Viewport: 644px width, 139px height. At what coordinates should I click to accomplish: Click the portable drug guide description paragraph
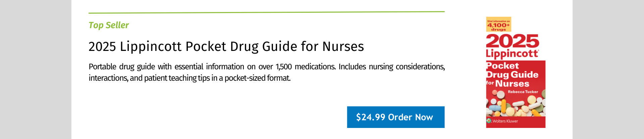coord(267,72)
